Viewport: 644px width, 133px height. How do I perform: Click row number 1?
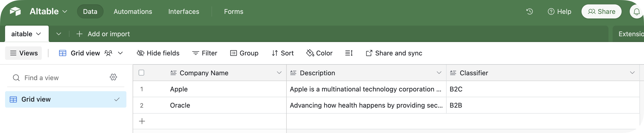pyautogui.click(x=141, y=89)
